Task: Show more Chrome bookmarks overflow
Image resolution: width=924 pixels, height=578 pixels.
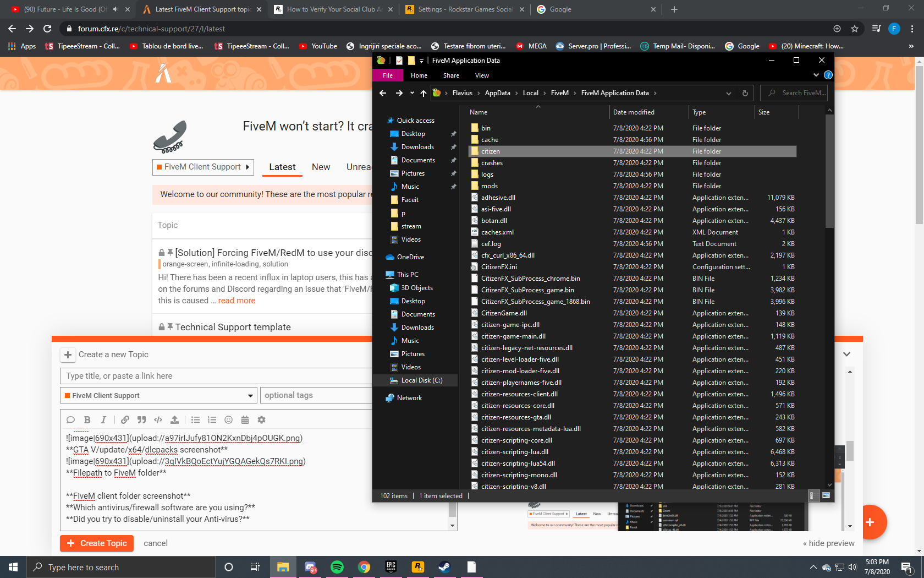Action: [x=911, y=46]
